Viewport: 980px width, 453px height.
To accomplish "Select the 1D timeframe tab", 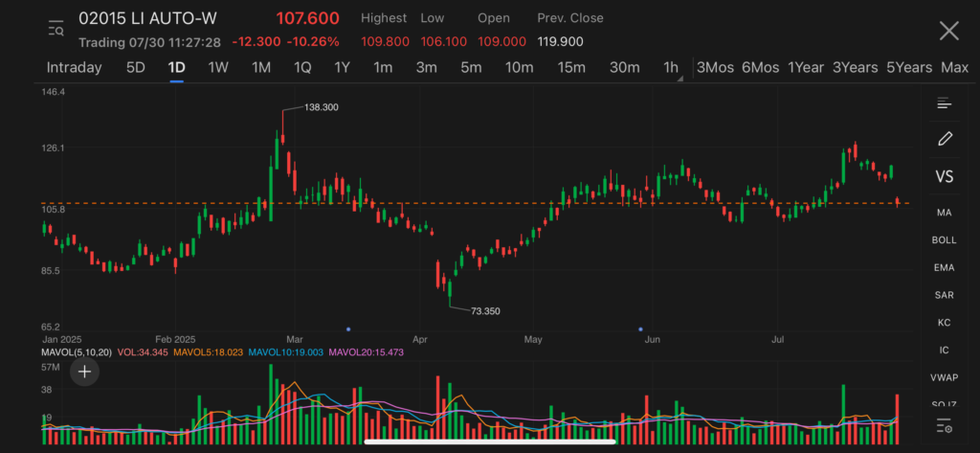I will [176, 68].
